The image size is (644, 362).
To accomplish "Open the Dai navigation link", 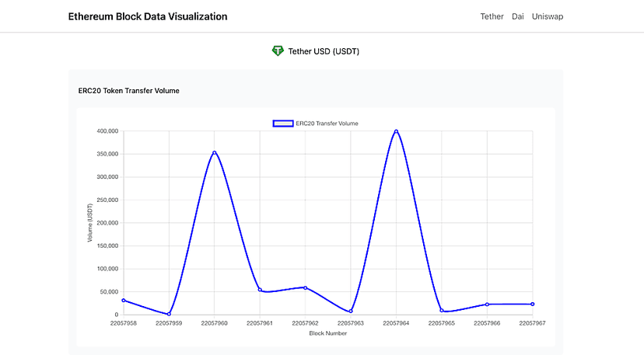I will [x=518, y=16].
